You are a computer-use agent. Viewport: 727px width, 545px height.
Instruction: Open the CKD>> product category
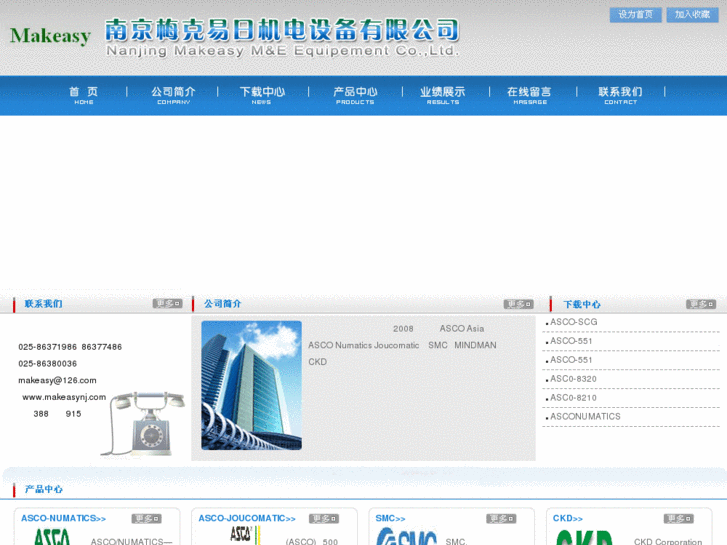point(568,519)
